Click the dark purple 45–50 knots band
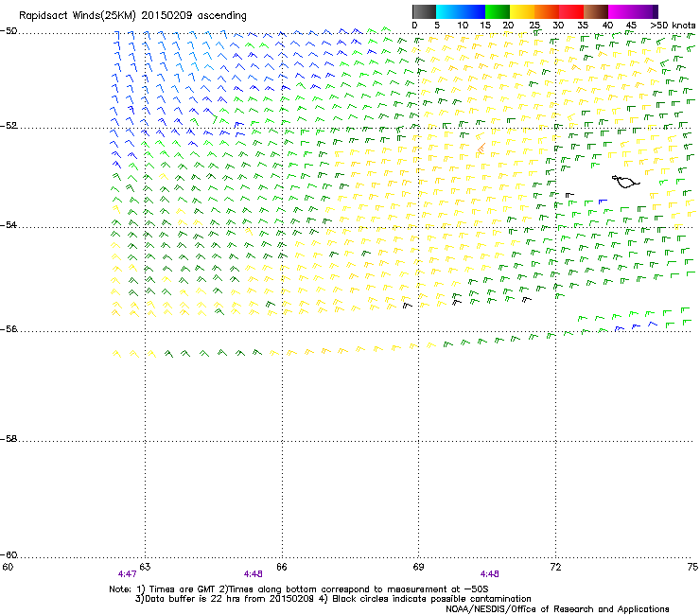Viewport: 700px width, 615px height. (x=645, y=11)
